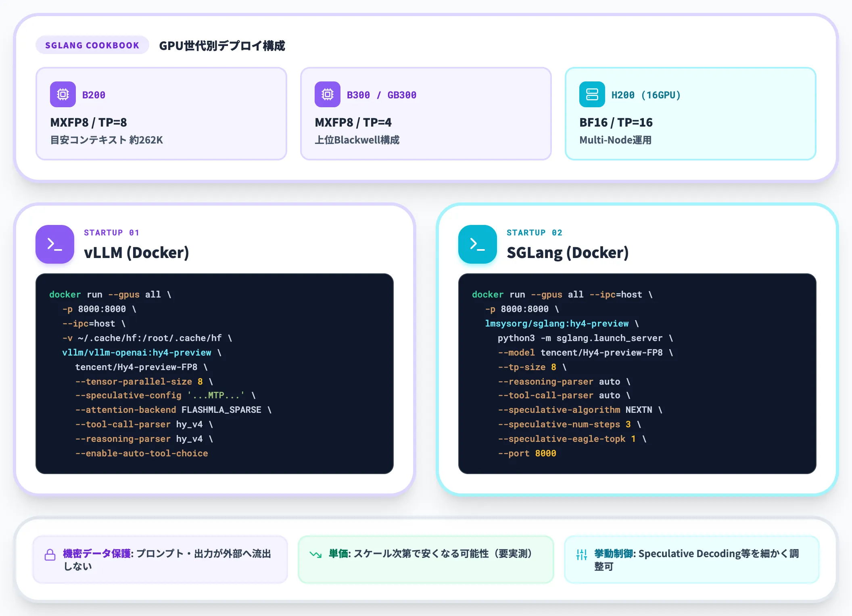Image resolution: width=852 pixels, height=616 pixels.
Task: Select the 機密データ保護 note card
Action: pyautogui.click(x=160, y=560)
